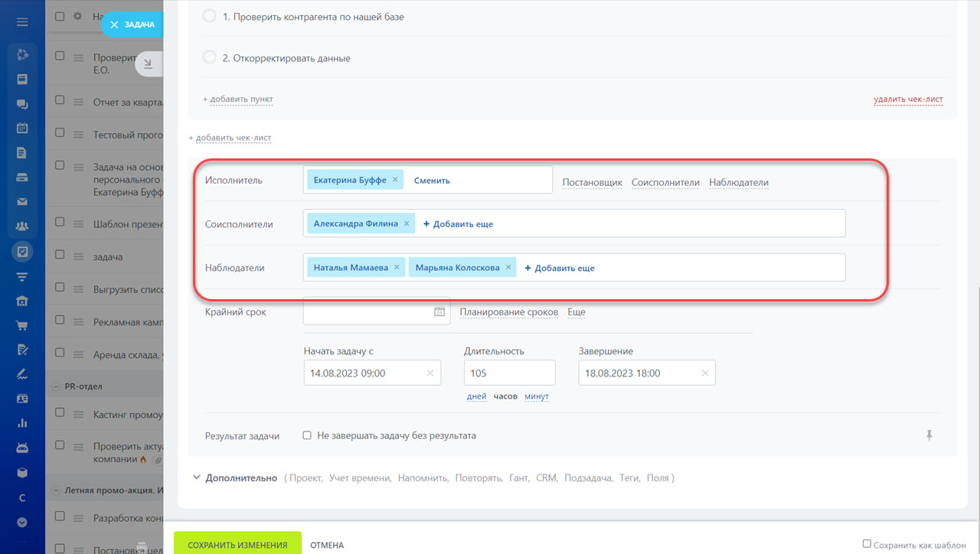Remove Марьяна Колоскова from observers
Screen dimensions: 980x554
[508, 268]
